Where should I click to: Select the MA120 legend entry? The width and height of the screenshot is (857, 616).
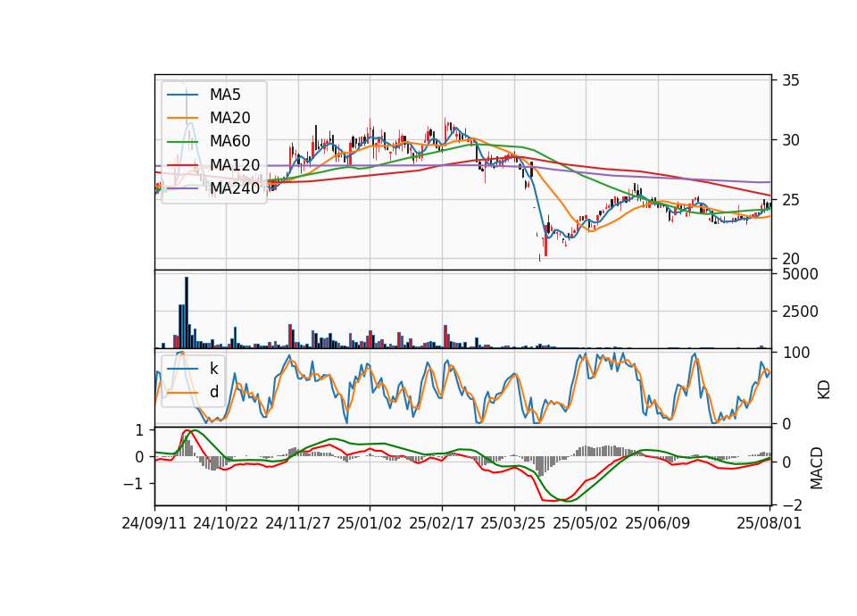(235, 165)
